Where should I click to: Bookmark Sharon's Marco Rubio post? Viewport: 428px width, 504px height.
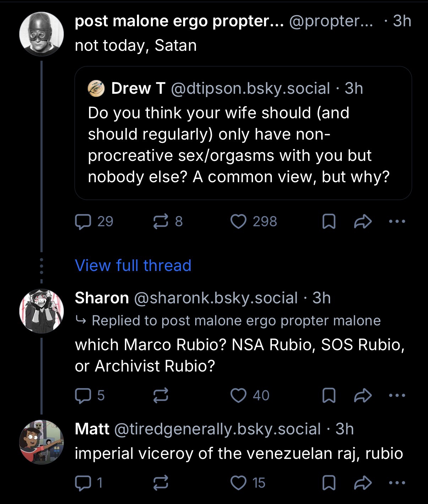pyautogui.click(x=329, y=396)
